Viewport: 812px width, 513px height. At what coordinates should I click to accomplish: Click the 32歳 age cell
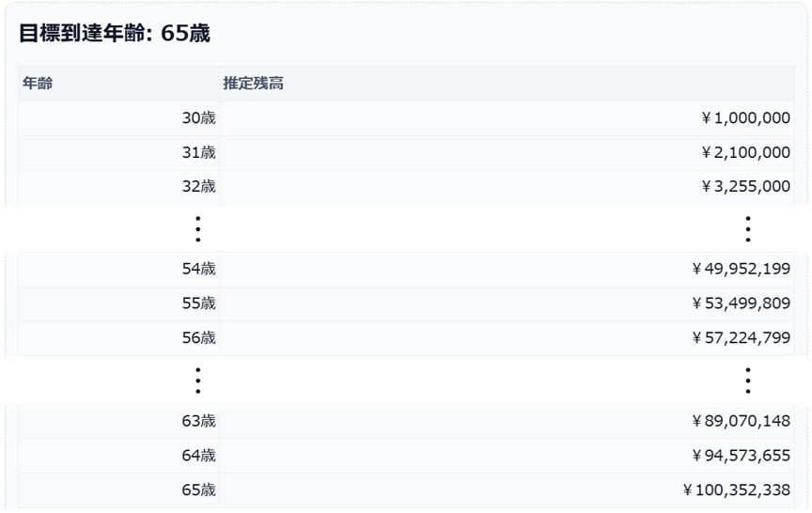[x=198, y=186]
